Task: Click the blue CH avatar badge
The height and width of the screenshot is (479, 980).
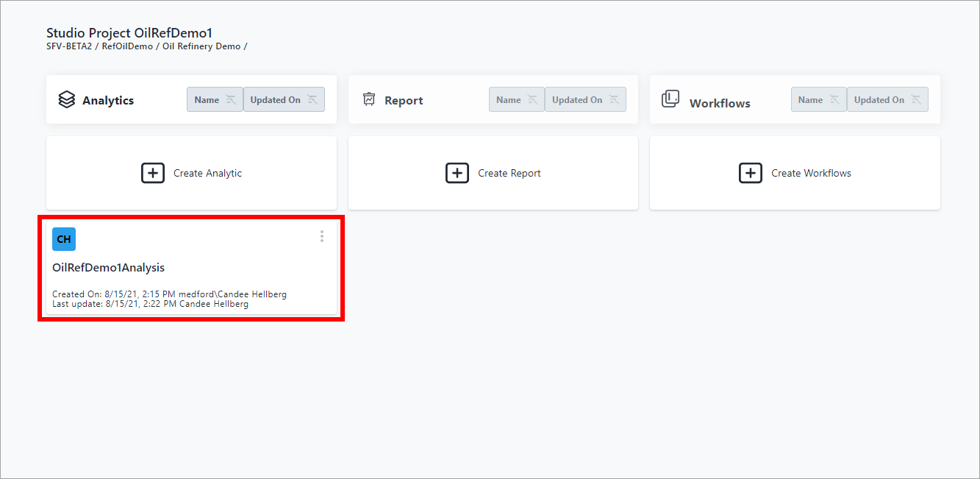Action: click(64, 239)
